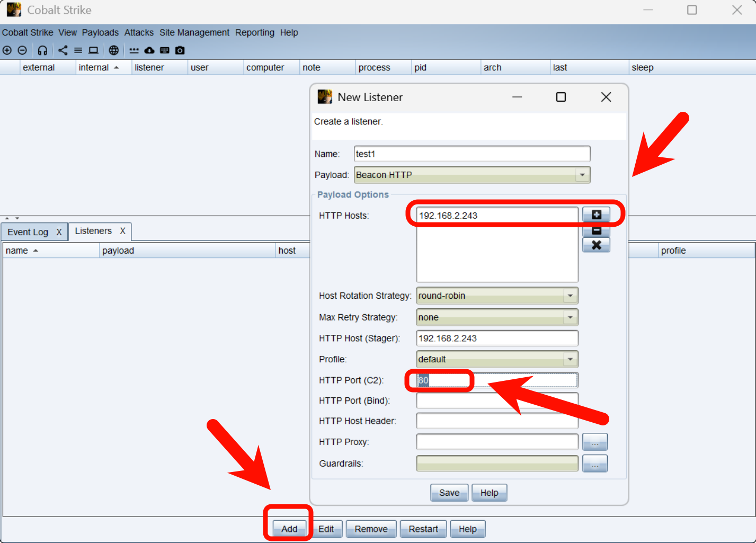The width and height of the screenshot is (756, 543).
Task: Open screenshots with the camera icon
Action: tap(180, 50)
